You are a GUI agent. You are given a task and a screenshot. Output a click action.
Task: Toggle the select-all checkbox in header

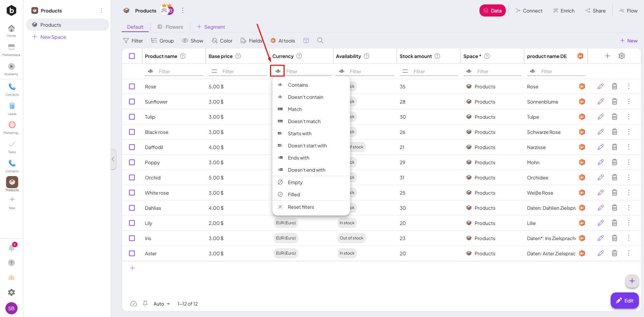pos(132,56)
